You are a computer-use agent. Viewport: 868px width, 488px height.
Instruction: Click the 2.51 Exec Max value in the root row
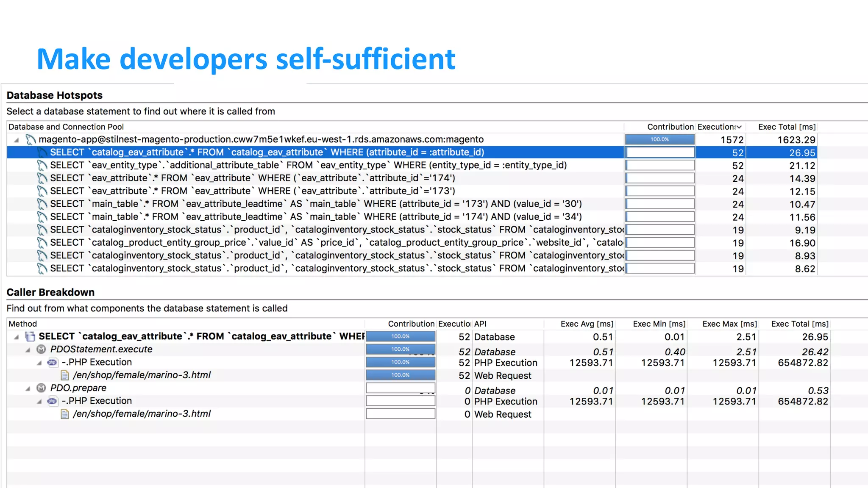click(x=746, y=337)
